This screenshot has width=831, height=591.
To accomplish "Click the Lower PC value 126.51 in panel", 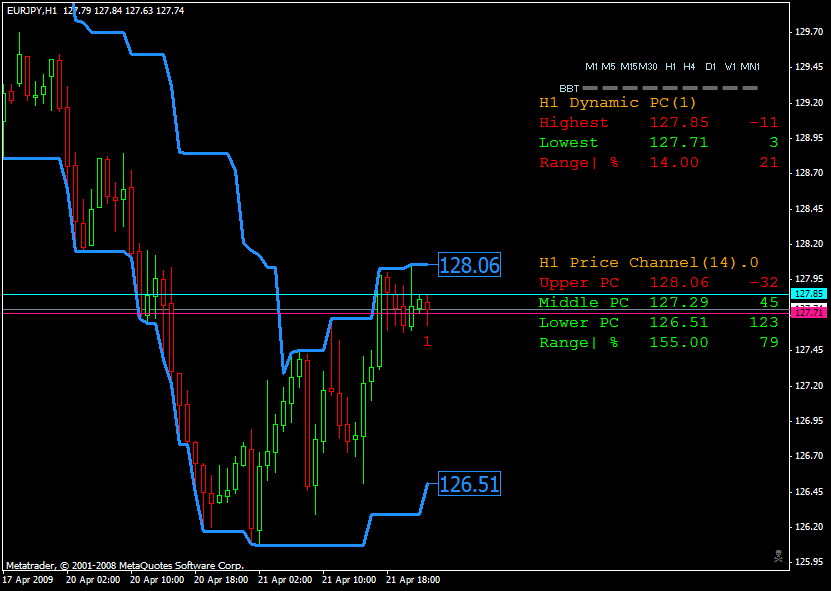I will coord(679,323).
